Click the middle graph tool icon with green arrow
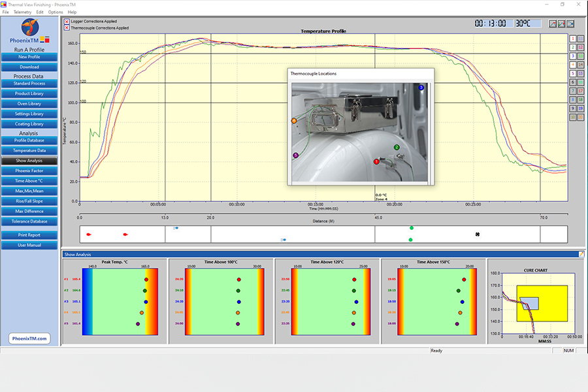The width and height of the screenshot is (588, 392). (561, 24)
